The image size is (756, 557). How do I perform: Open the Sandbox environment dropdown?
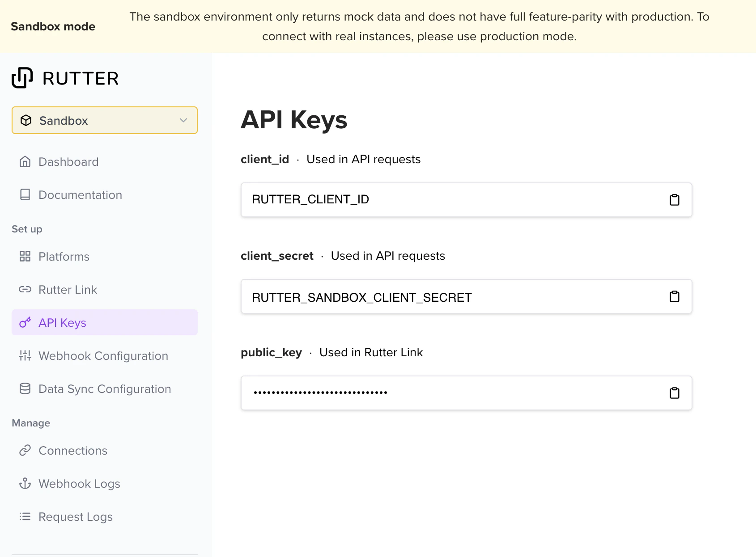(x=104, y=120)
